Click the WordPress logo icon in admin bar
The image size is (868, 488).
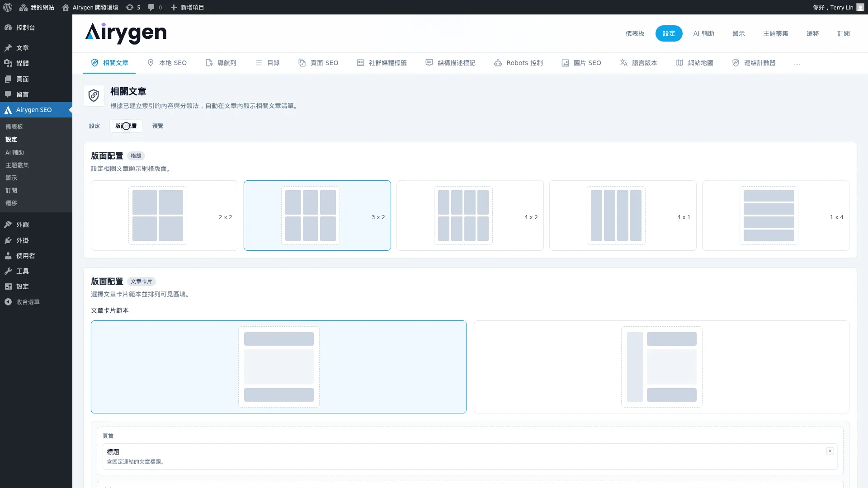click(x=8, y=7)
